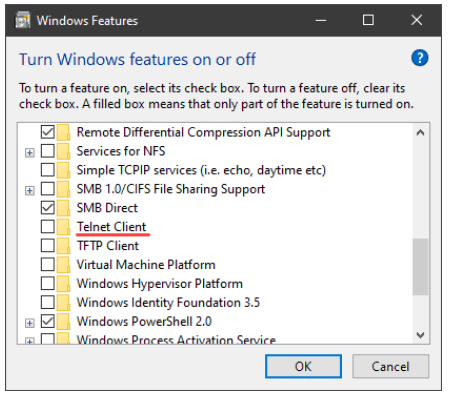This screenshot has width=451, height=394.
Task: Click the vertical scrollbar thumb
Action: (x=420, y=267)
